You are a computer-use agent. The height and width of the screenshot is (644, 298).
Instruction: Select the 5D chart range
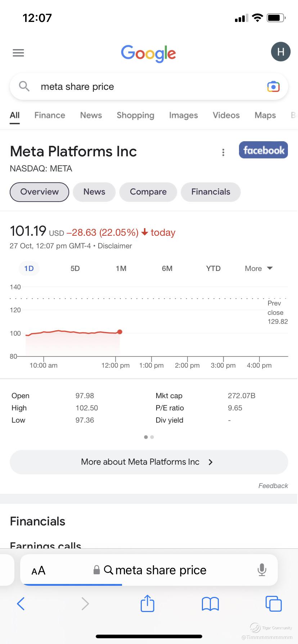(75, 268)
